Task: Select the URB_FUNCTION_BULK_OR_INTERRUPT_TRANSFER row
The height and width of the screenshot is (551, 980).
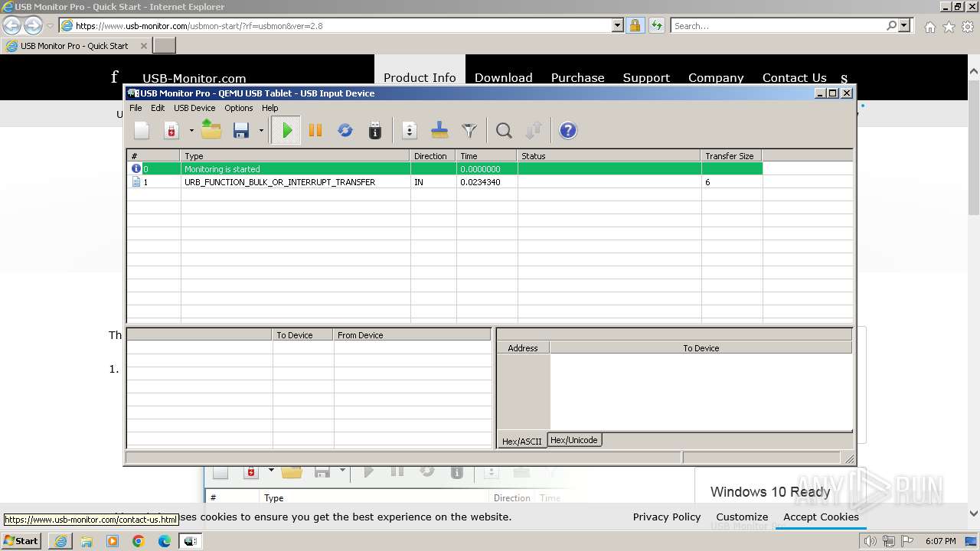Action: 445,182
